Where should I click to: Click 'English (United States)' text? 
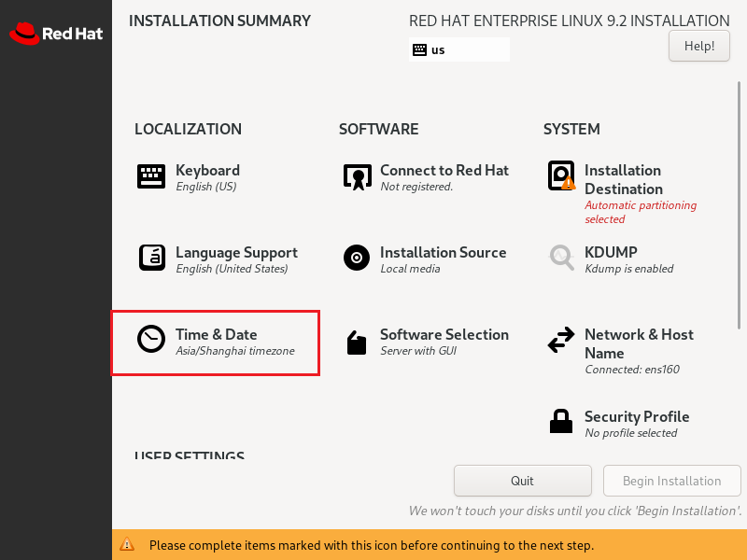[232, 269]
